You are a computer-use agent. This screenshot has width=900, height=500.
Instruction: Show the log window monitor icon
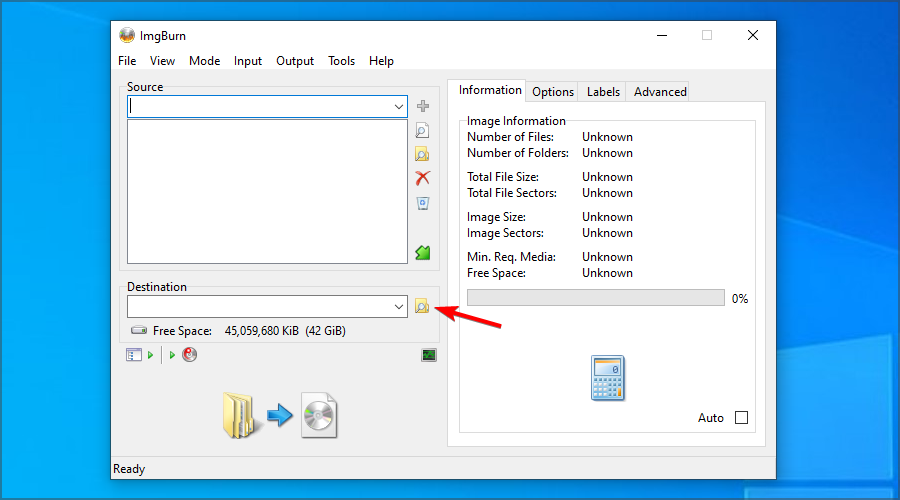(x=429, y=355)
